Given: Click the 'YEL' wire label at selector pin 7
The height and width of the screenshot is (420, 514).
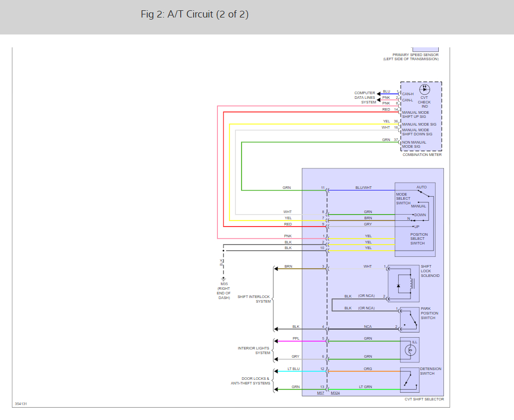Looking at the screenshot, I should point(288,218).
